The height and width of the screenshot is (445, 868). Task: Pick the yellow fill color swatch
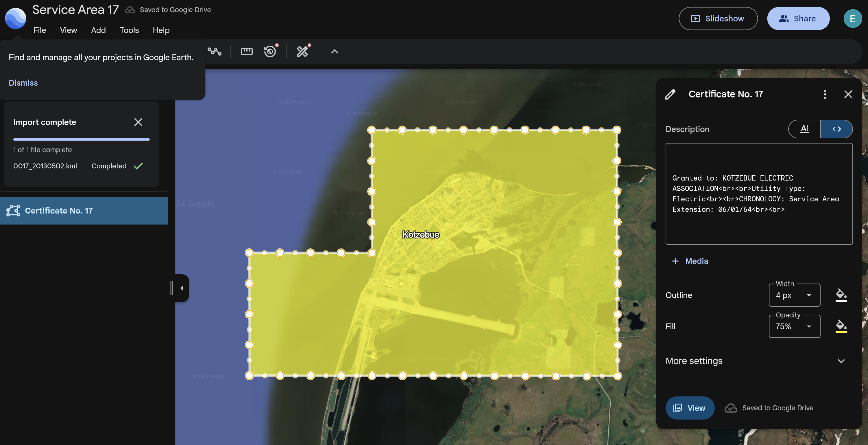(x=841, y=326)
